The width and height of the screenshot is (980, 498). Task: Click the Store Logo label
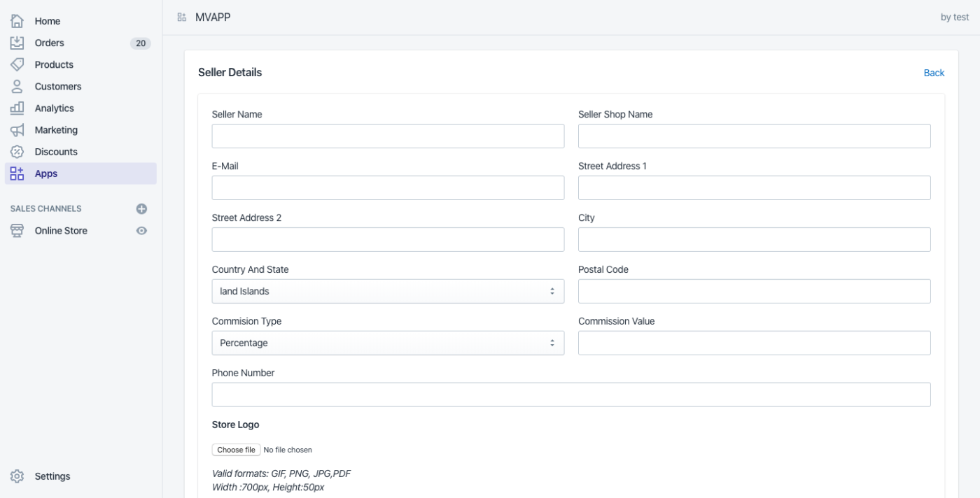(235, 425)
